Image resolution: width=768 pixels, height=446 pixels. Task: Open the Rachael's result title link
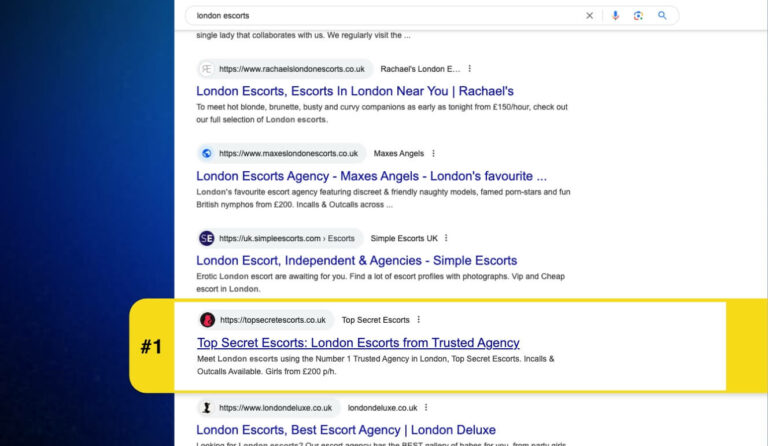[354, 91]
